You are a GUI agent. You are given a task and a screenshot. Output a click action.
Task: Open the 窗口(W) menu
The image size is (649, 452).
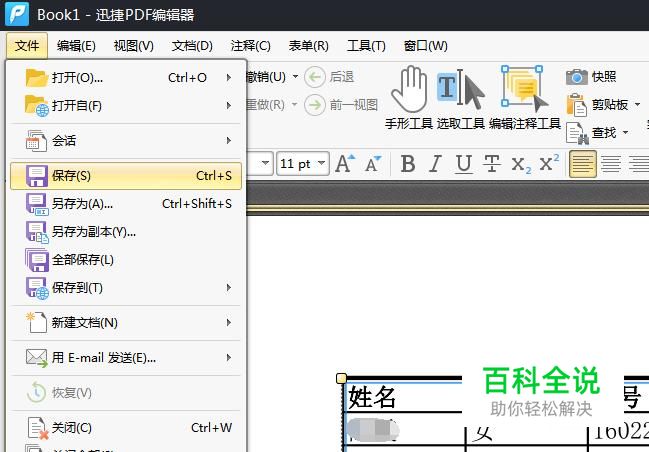pyautogui.click(x=425, y=46)
